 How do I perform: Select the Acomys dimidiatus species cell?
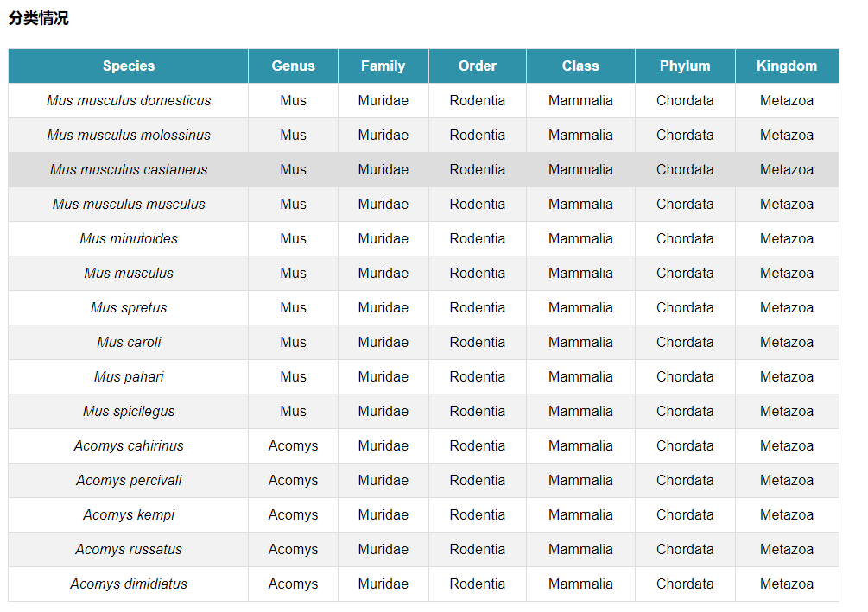tap(129, 584)
